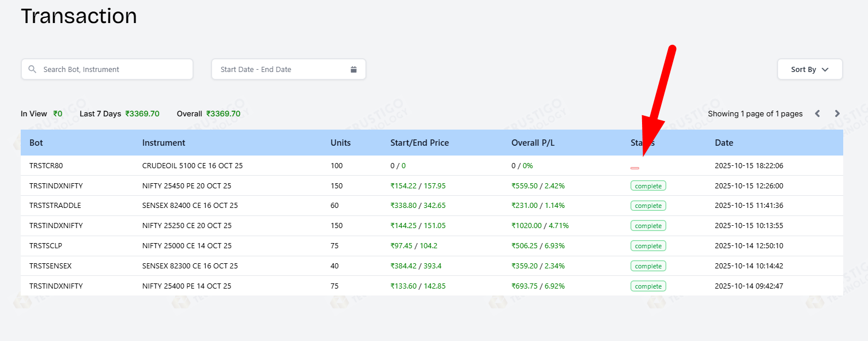868x341 pixels.
Task: Click the Sort By chevron arrow
Action: [x=825, y=69]
